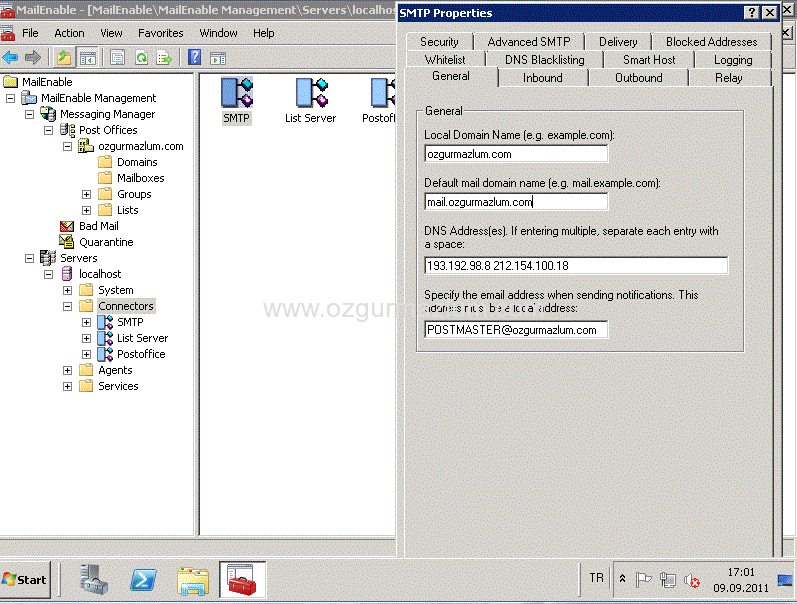Click the muted volume tray icon
797x604 pixels.
pos(692,580)
